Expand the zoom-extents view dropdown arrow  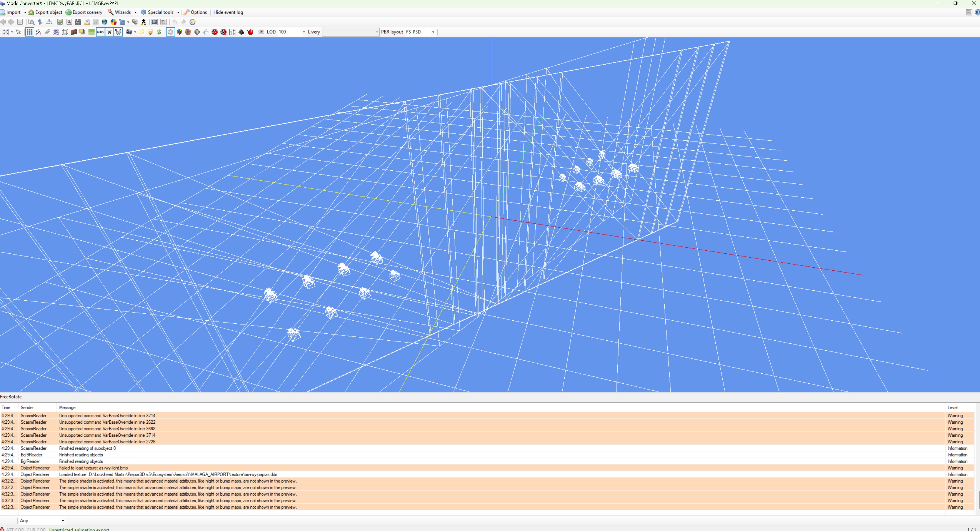[12, 32]
